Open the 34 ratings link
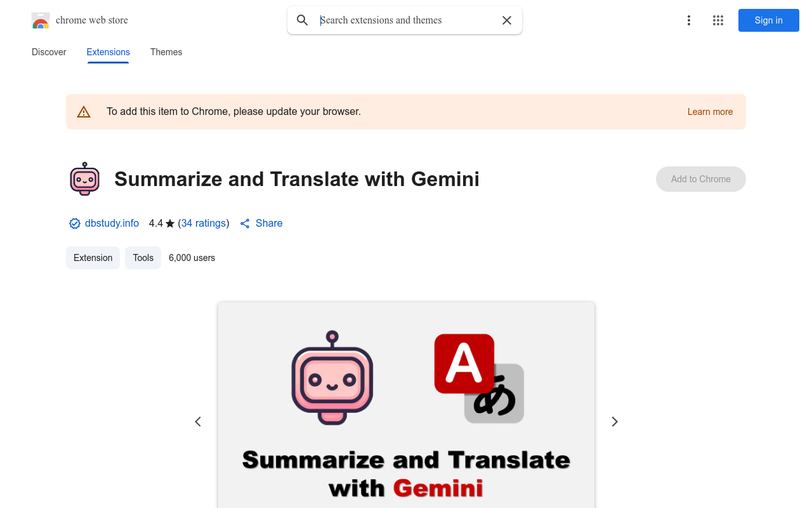Image resolution: width=812 pixels, height=508 pixels. (204, 224)
